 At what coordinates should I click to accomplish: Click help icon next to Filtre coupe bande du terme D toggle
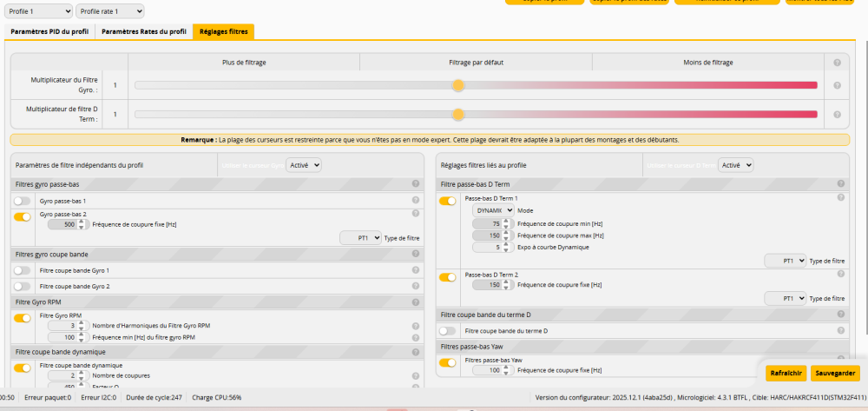click(x=840, y=331)
